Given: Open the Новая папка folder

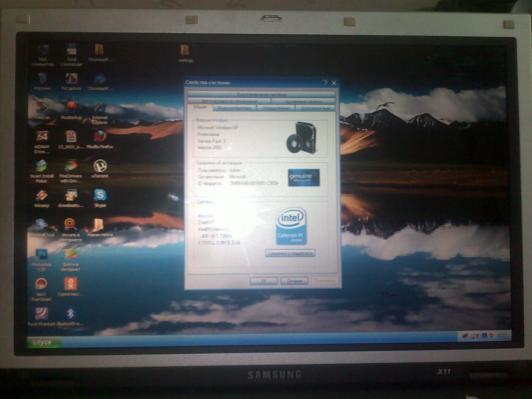Looking at the screenshot, I should pyautogui.click(x=100, y=228).
